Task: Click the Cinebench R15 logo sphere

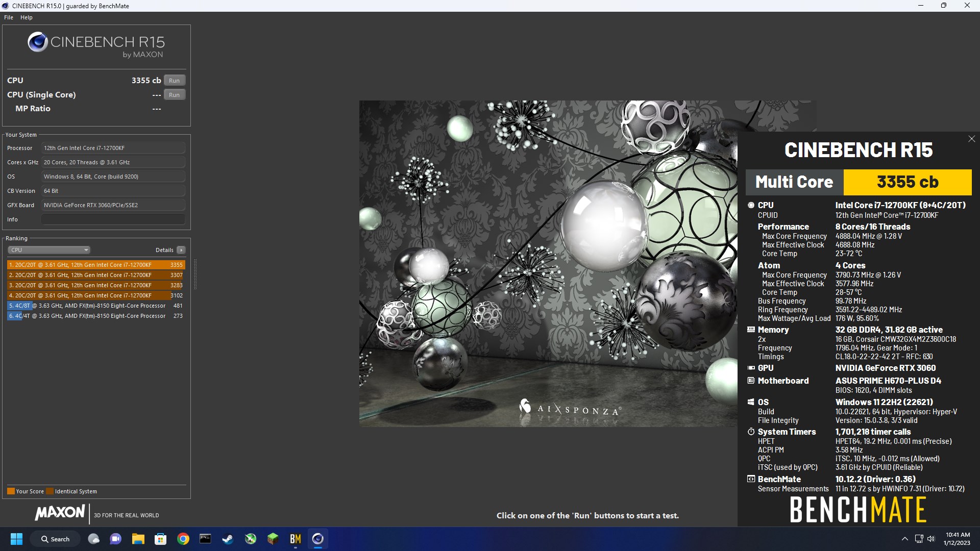Action: click(x=38, y=42)
